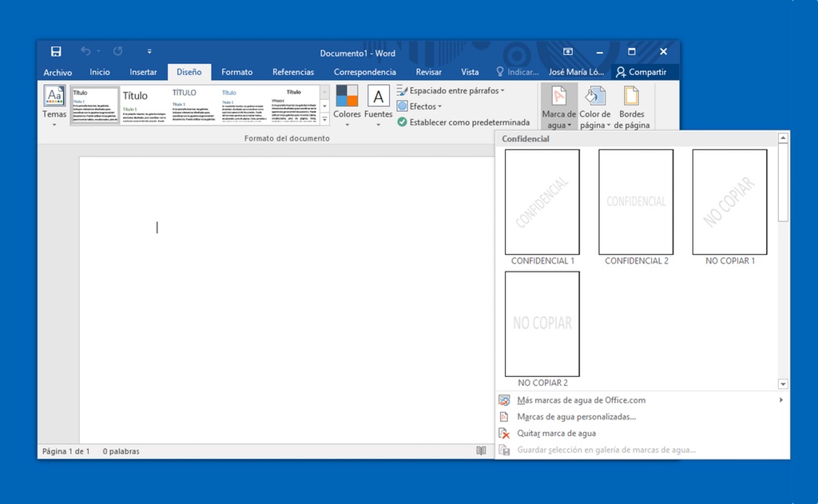The width and height of the screenshot is (818, 504).
Task: Open Marcas de agua personalizadas
Action: point(576,417)
